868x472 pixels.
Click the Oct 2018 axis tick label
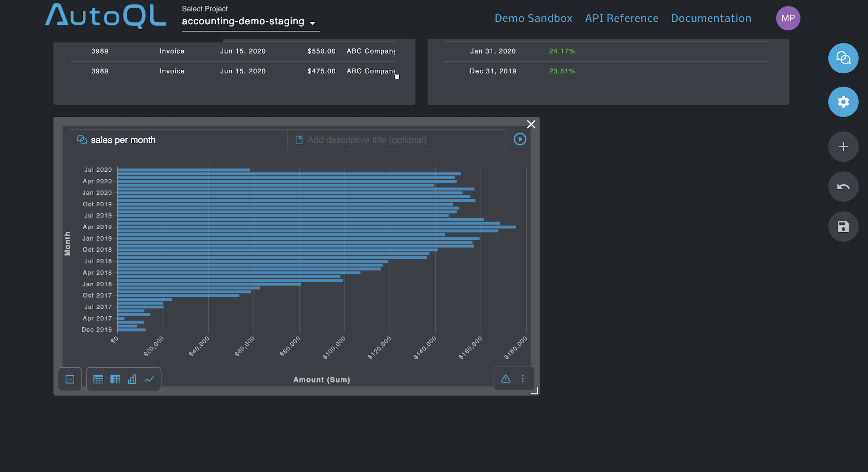(x=97, y=250)
